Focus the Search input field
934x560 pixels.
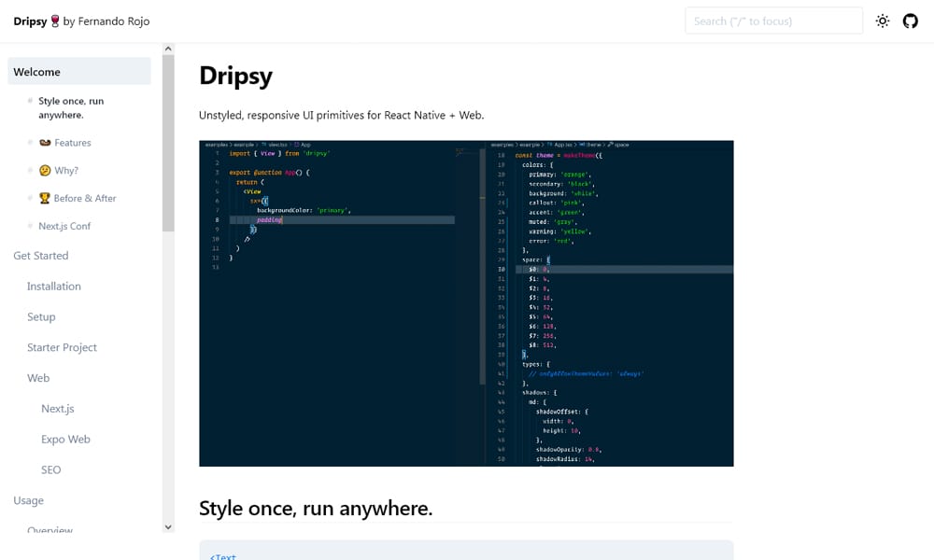(x=773, y=21)
